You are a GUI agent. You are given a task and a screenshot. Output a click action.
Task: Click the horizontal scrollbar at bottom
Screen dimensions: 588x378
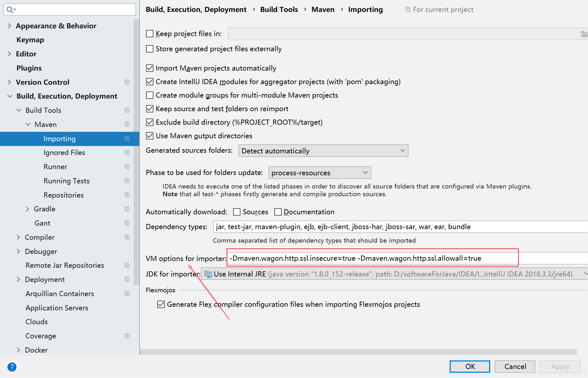click(x=358, y=352)
